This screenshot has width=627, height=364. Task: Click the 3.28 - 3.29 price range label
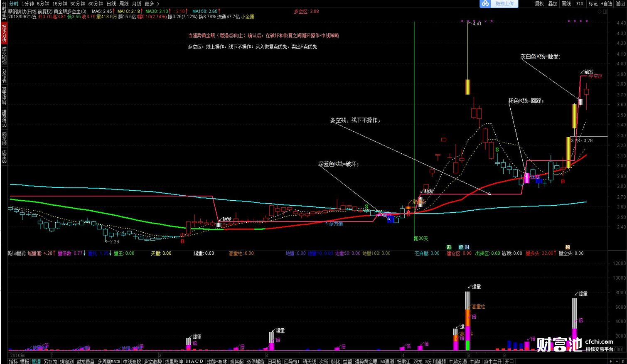click(582, 141)
